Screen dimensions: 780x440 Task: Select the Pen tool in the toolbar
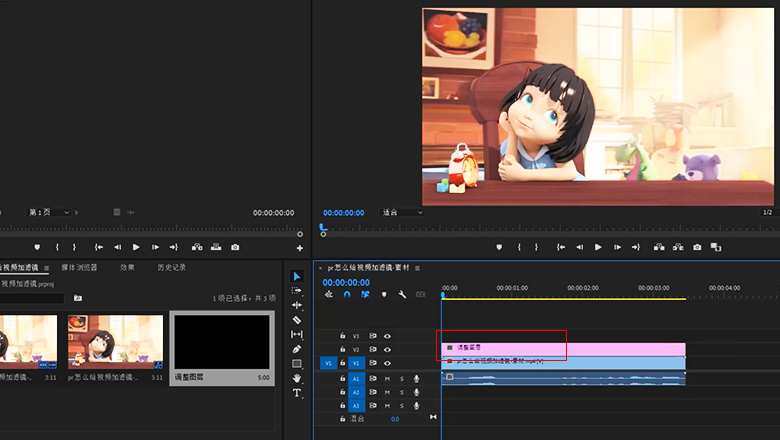(x=297, y=349)
